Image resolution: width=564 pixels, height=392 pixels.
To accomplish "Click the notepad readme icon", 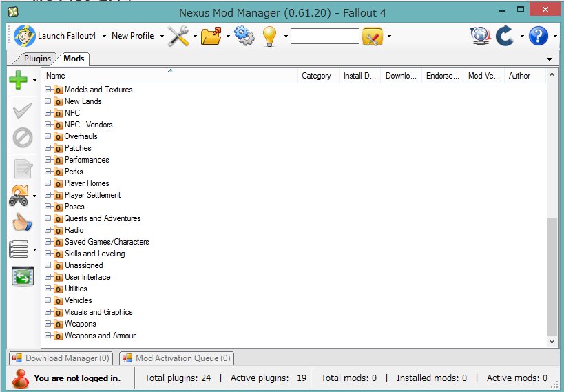I will (x=23, y=169).
